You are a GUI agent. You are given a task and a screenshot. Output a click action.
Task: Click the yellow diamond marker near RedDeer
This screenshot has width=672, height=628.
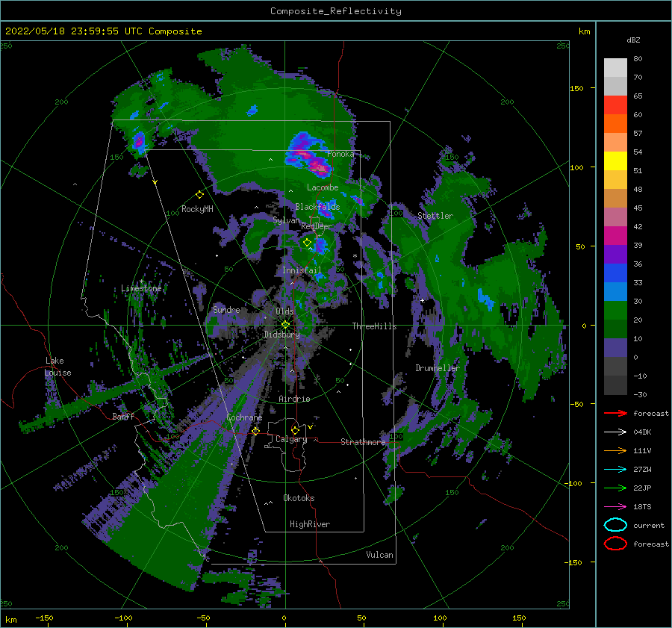coord(307,243)
